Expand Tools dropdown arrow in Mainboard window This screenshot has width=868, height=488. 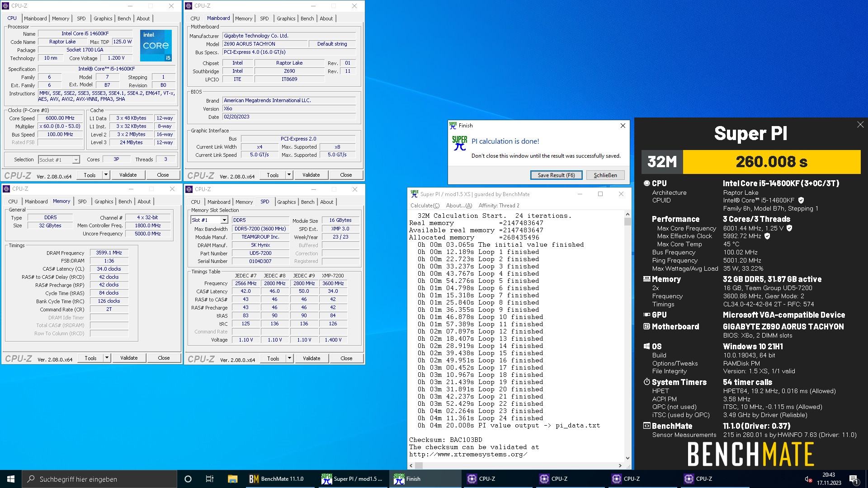pyautogui.click(x=289, y=175)
